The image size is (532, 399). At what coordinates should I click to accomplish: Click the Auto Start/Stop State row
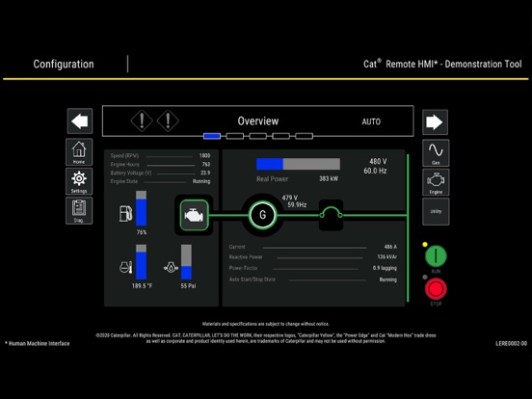[x=313, y=279]
